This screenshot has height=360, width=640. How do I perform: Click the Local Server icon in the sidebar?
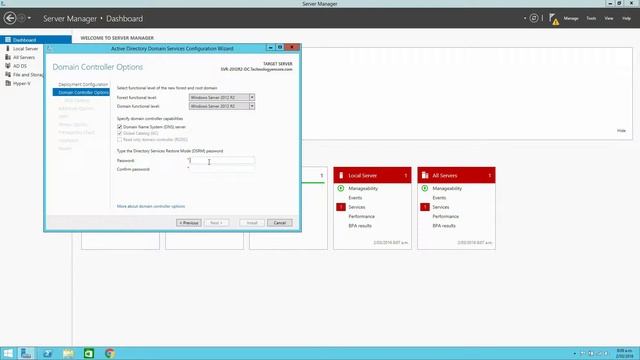[8, 48]
